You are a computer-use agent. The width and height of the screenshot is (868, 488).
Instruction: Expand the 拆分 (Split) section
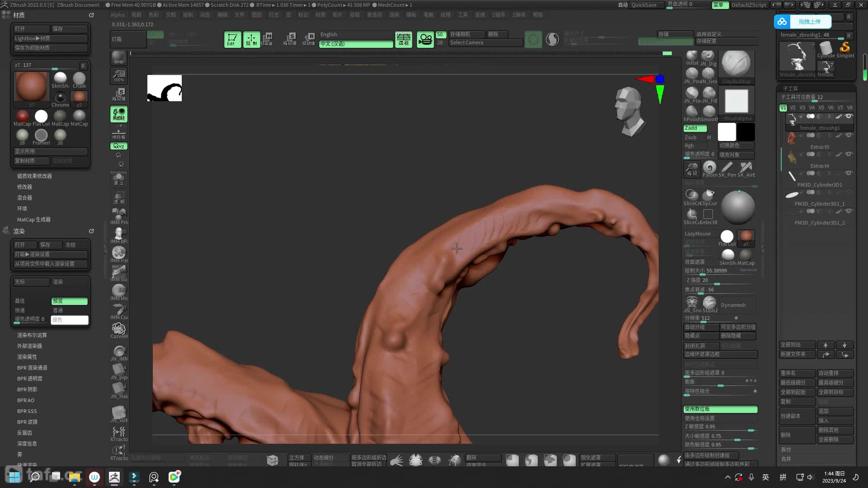click(x=786, y=449)
